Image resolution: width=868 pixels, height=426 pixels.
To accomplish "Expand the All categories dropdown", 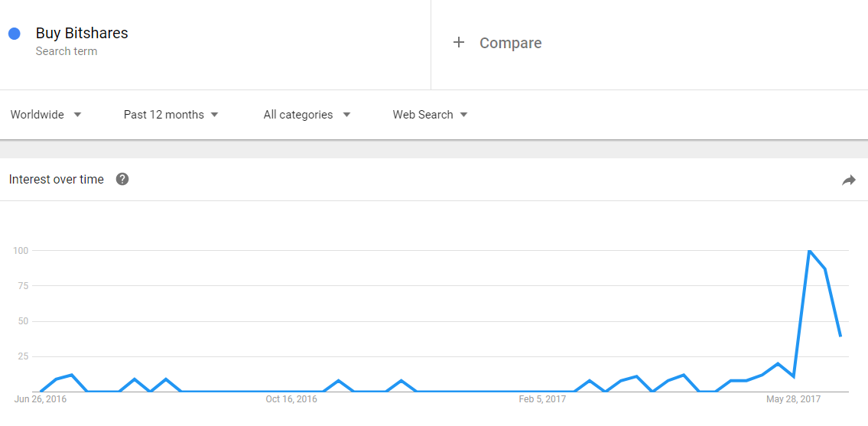I will click(x=307, y=115).
